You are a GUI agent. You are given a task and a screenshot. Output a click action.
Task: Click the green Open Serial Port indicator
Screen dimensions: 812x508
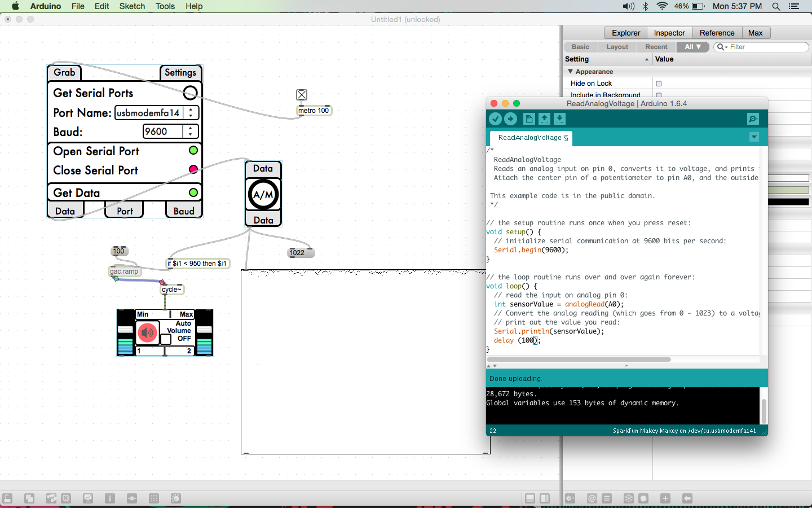[193, 150]
